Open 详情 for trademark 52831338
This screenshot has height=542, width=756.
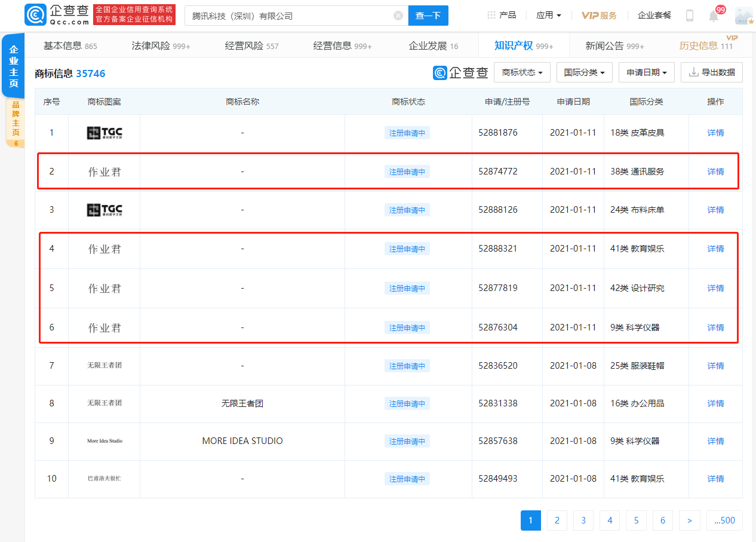coord(715,403)
